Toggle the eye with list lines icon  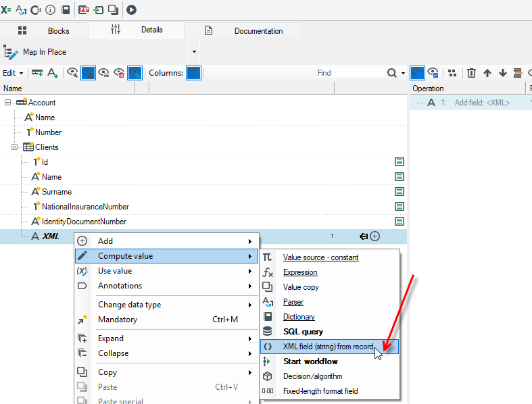coord(103,73)
